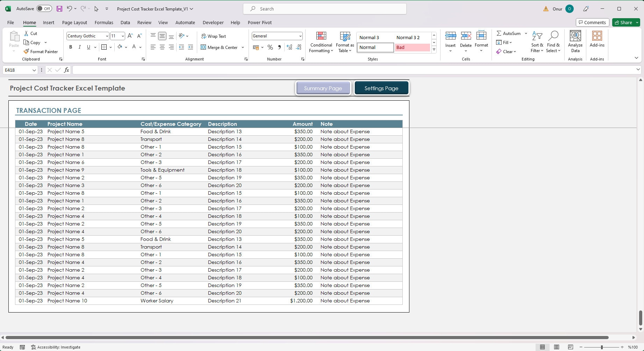Click inside the formula bar

(245, 70)
